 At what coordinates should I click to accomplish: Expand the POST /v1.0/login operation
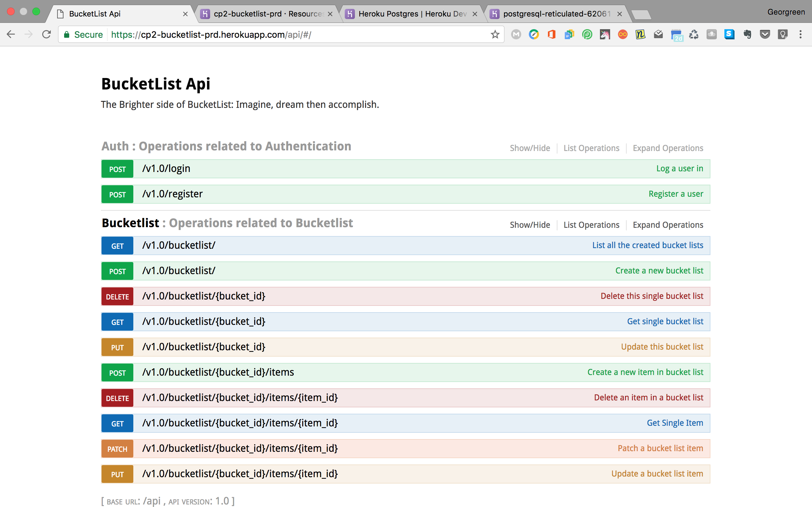coord(166,169)
